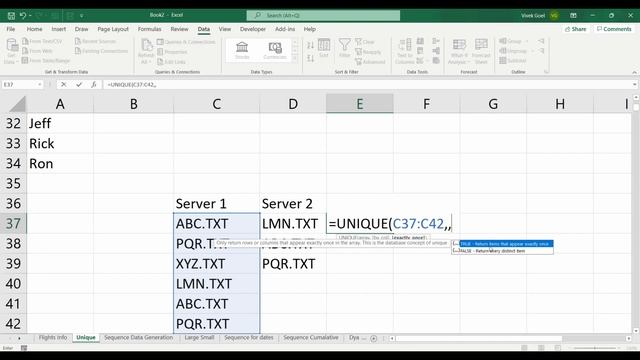Click the zoom slider in status bar
The height and width of the screenshot is (360, 640).
(x=595, y=348)
